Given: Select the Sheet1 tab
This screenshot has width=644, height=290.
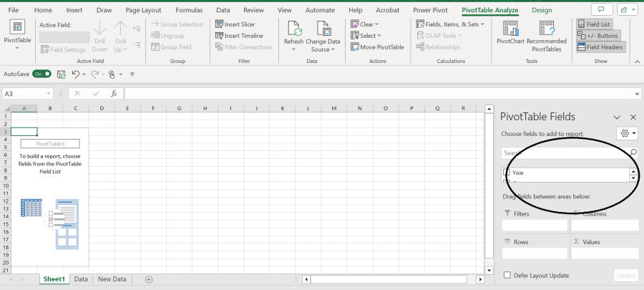Looking at the screenshot, I should click(x=54, y=279).
